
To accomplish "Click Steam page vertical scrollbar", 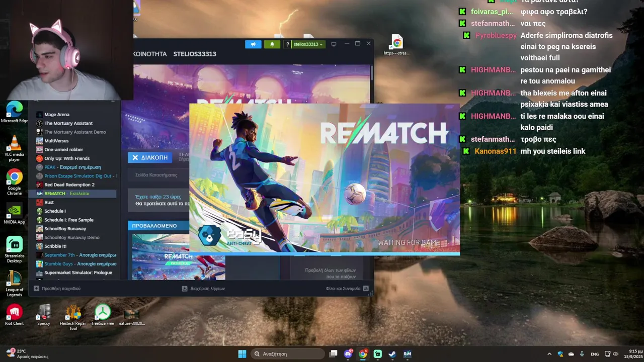I will [372, 72].
